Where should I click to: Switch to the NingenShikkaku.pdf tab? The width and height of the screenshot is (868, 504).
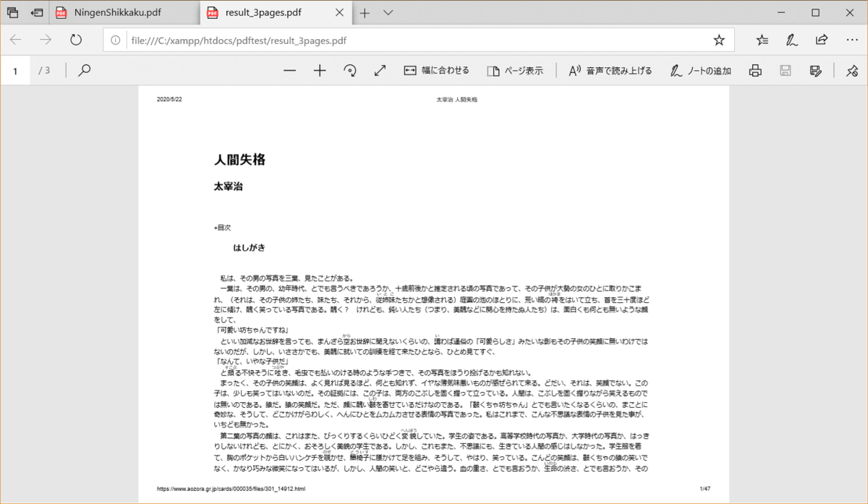pos(124,13)
